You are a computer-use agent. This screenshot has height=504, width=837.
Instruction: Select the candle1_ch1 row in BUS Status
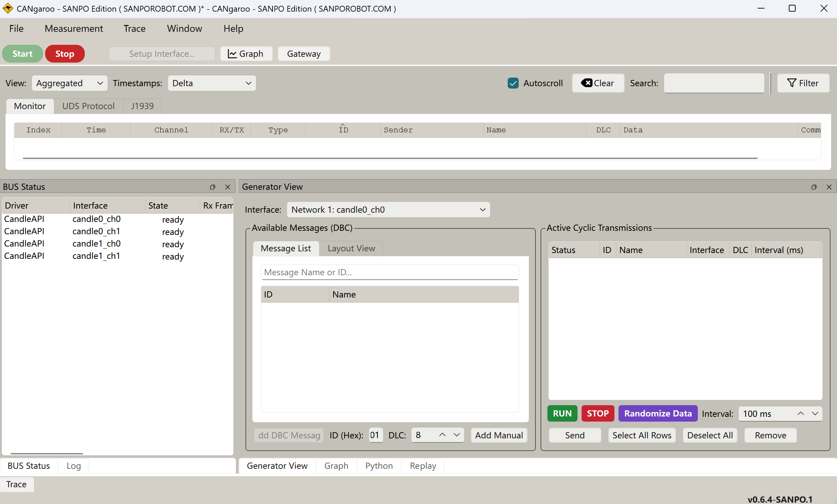pos(118,256)
